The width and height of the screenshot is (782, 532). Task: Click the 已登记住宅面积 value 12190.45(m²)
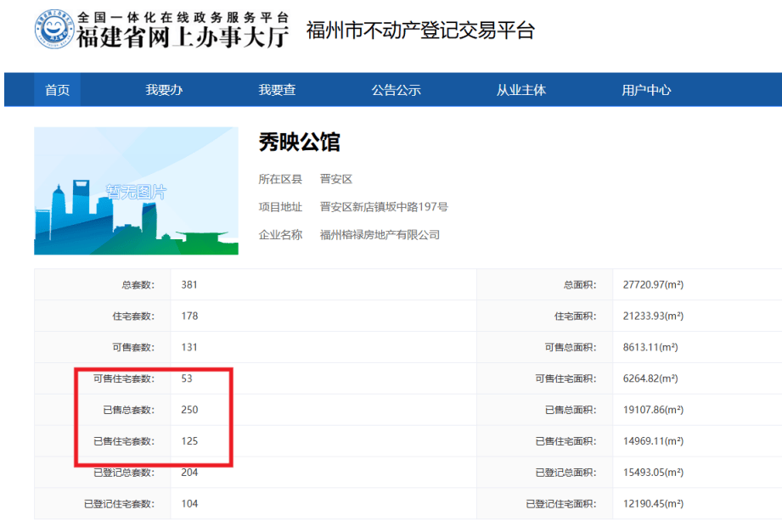point(653,504)
